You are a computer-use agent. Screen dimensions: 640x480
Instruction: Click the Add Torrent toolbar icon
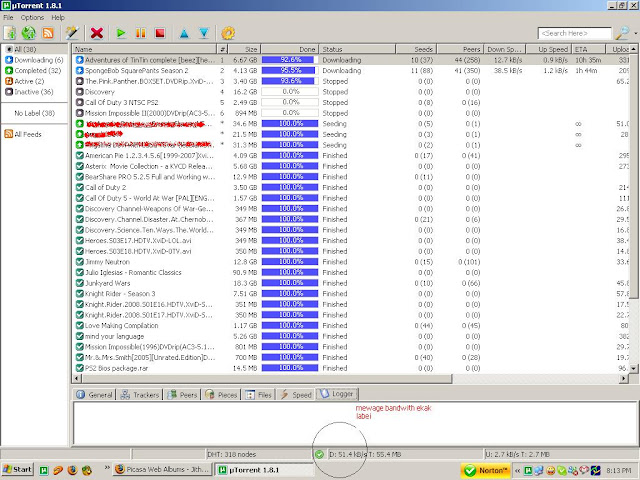coord(10,33)
